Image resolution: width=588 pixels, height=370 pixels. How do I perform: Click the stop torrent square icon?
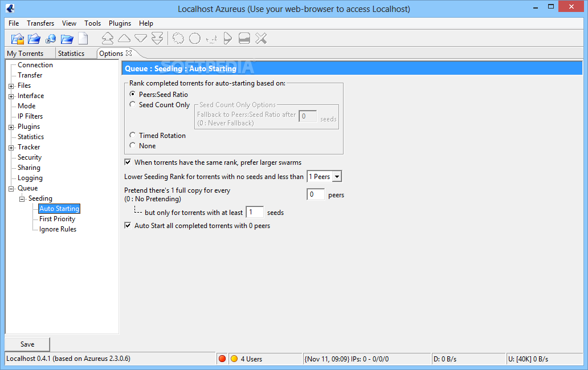pyautogui.click(x=244, y=38)
